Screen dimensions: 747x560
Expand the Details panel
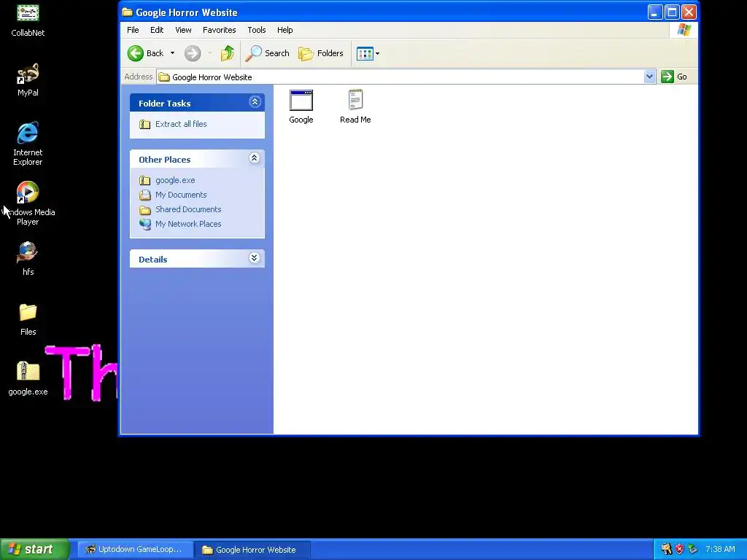pyautogui.click(x=255, y=258)
